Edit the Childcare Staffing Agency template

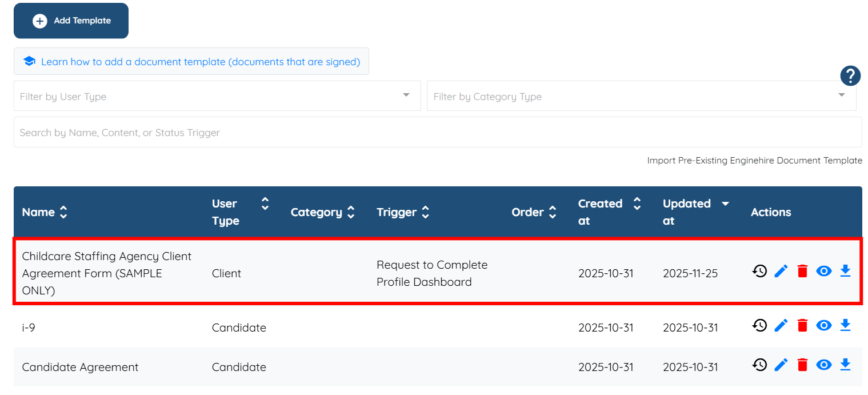click(781, 271)
